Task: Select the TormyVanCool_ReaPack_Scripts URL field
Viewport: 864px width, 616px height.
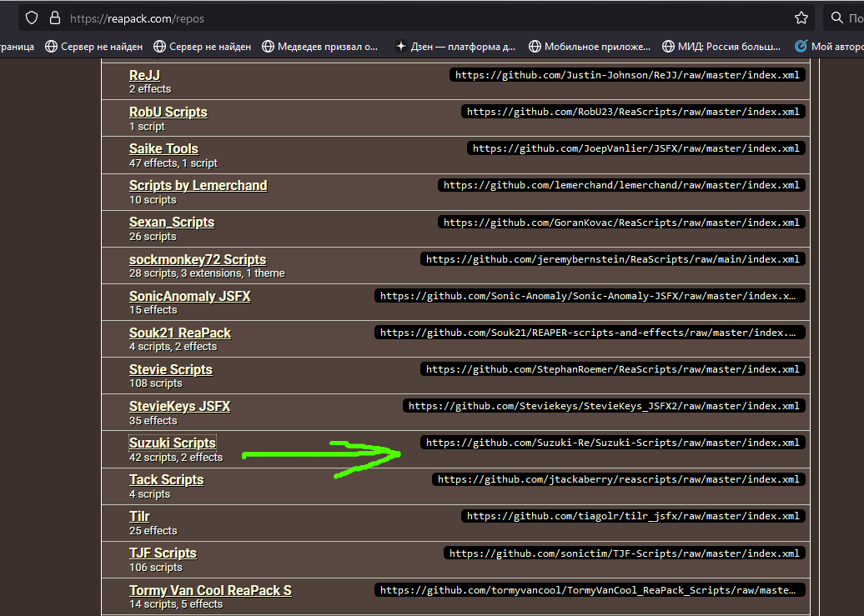Action: [590, 590]
